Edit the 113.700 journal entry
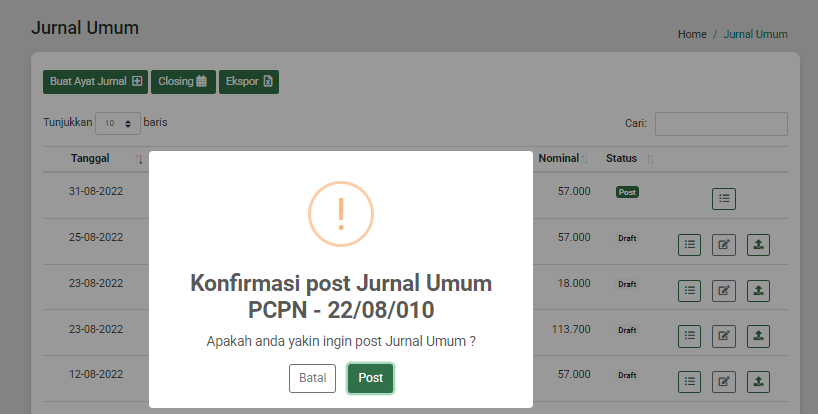The width and height of the screenshot is (818, 414). (724, 336)
